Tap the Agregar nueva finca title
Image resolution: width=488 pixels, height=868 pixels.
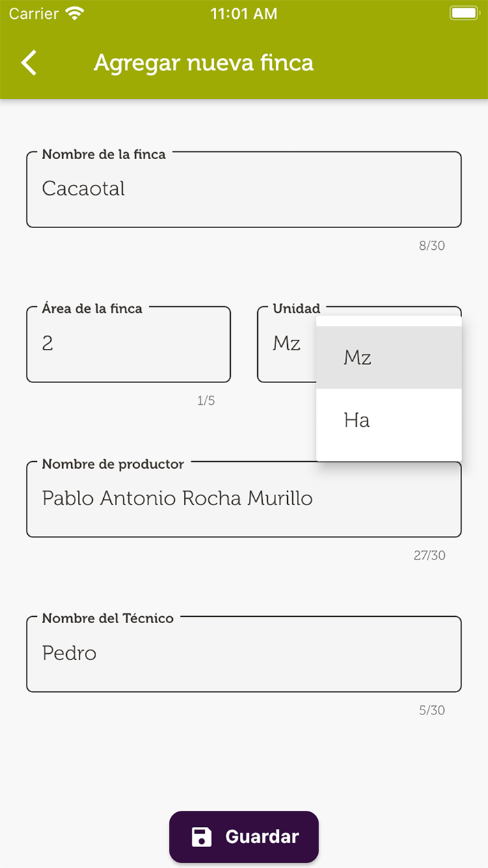click(x=204, y=62)
